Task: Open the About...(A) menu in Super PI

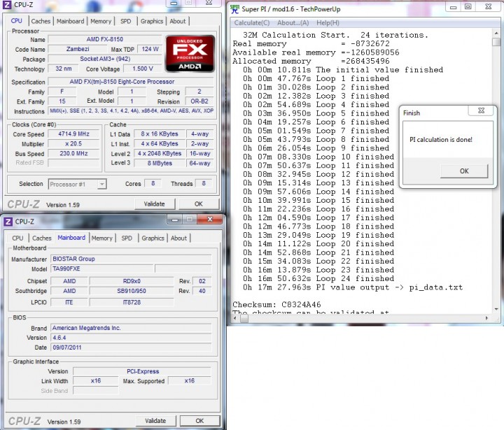Action: pos(293,23)
